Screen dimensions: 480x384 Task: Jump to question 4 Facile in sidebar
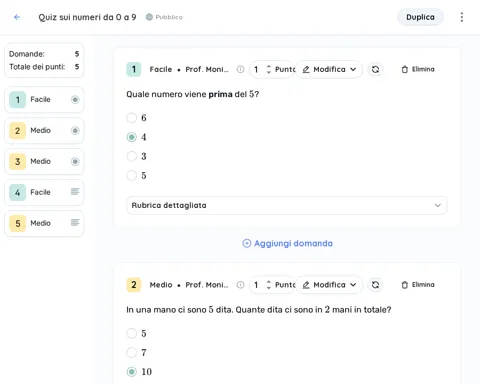(44, 192)
